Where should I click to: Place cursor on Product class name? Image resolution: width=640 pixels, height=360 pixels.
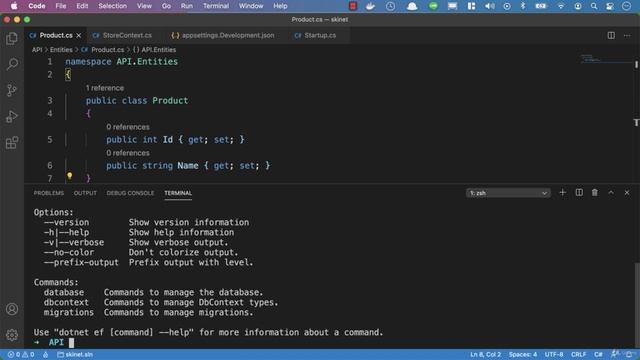(x=170, y=100)
